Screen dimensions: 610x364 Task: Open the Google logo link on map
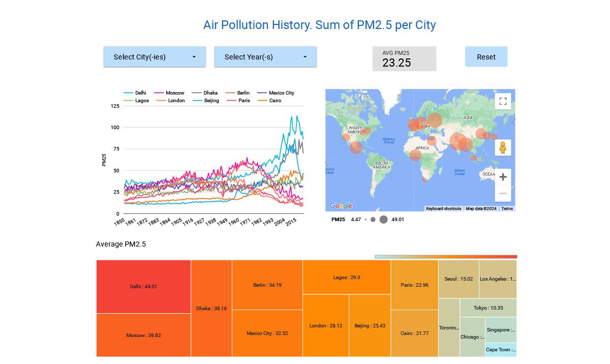click(x=341, y=206)
